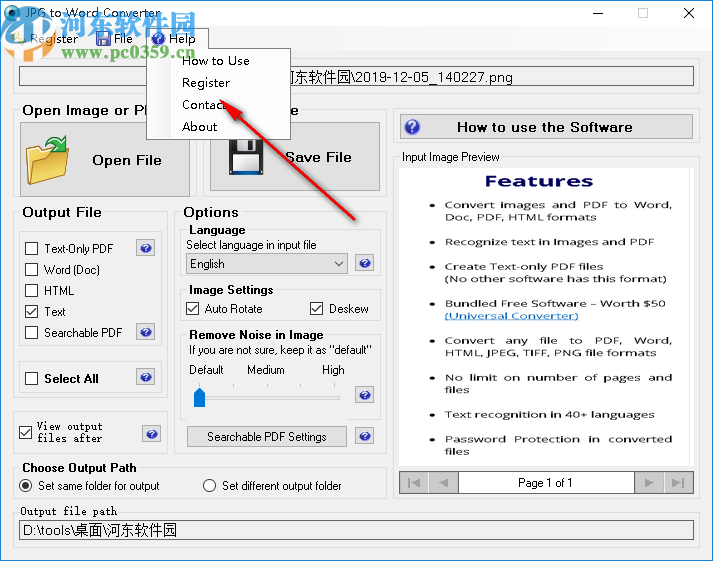Tick the Word (Doc) output checkbox
The height and width of the screenshot is (561, 713).
pyautogui.click(x=31, y=270)
